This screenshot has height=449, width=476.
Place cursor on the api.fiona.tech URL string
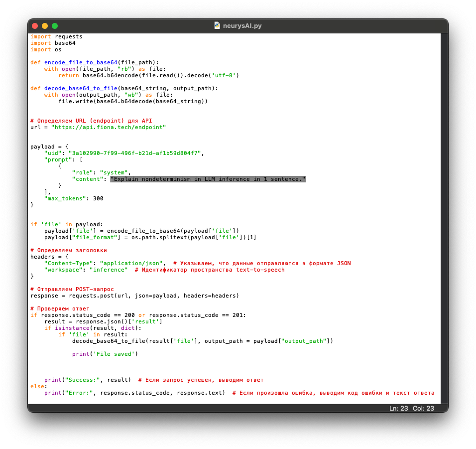pyautogui.click(x=108, y=127)
